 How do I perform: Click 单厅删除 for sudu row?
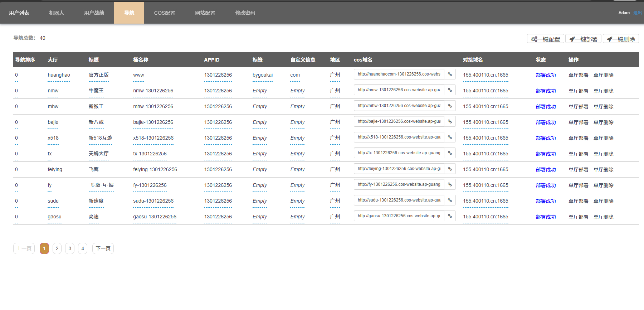604,201
